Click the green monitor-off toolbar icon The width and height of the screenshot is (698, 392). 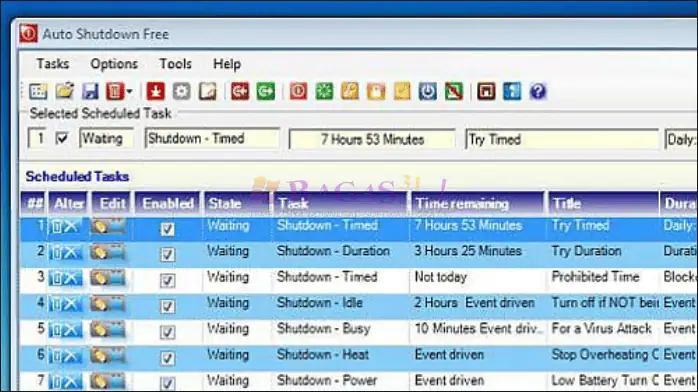[x=454, y=91]
